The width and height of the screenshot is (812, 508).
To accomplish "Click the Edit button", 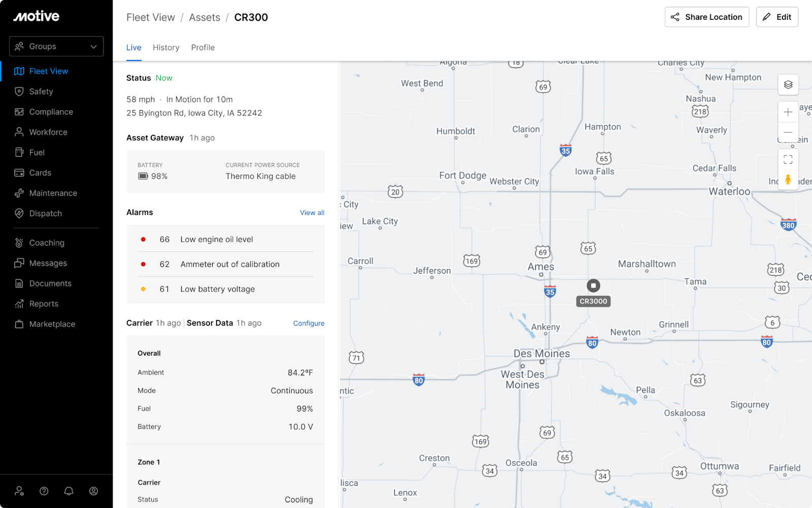I will [x=776, y=17].
